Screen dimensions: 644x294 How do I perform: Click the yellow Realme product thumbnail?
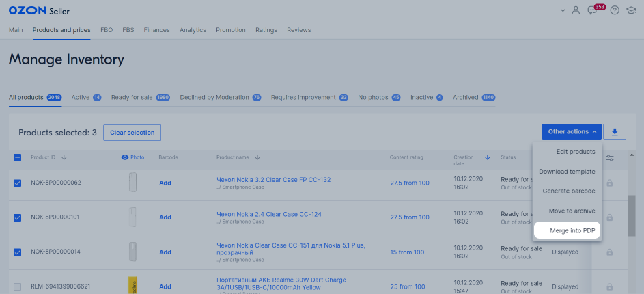click(x=132, y=285)
